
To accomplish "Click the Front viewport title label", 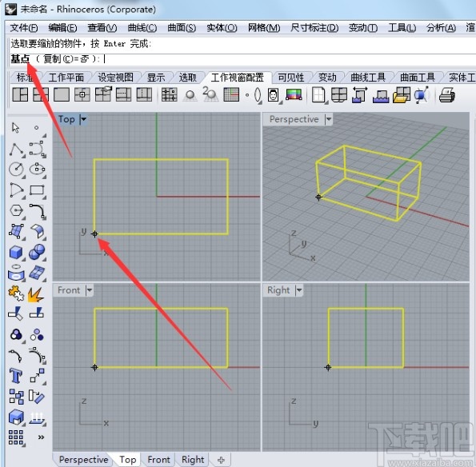I will (x=69, y=290).
